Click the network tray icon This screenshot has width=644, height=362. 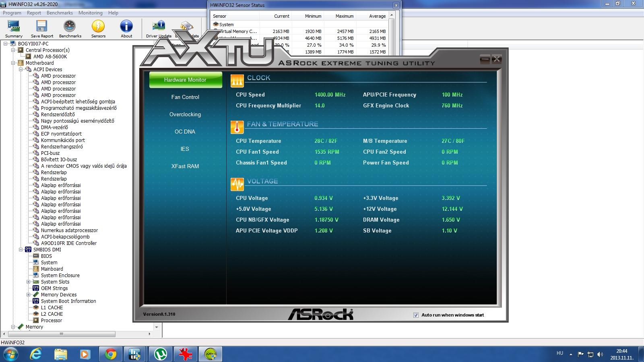pyautogui.click(x=590, y=354)
